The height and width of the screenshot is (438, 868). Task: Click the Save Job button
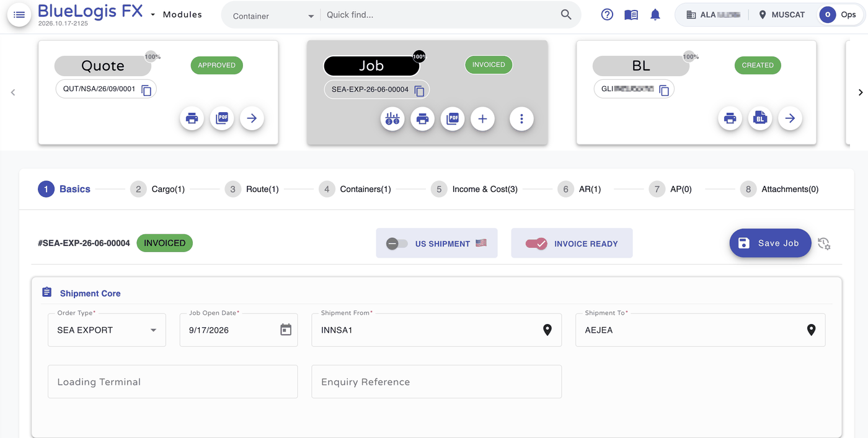tap(770, 243)
